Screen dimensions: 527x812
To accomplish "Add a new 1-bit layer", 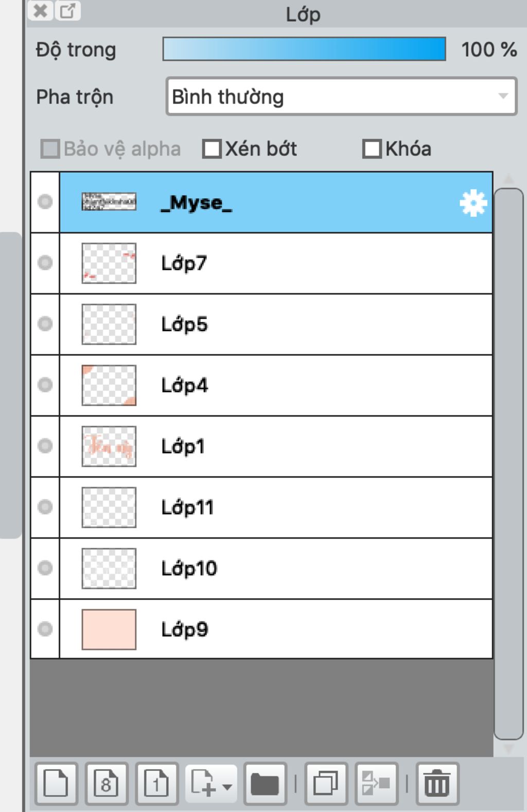I will 156,784.
